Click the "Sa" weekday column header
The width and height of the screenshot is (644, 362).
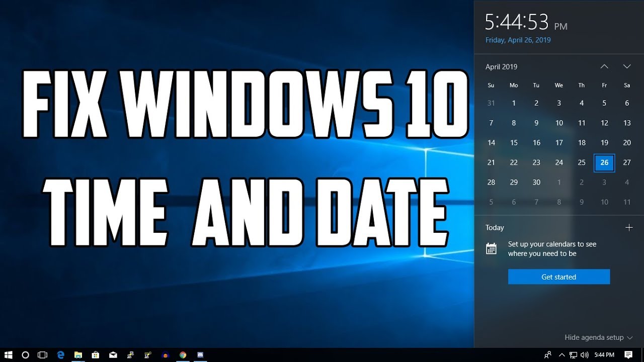click(x=627, y=85)
